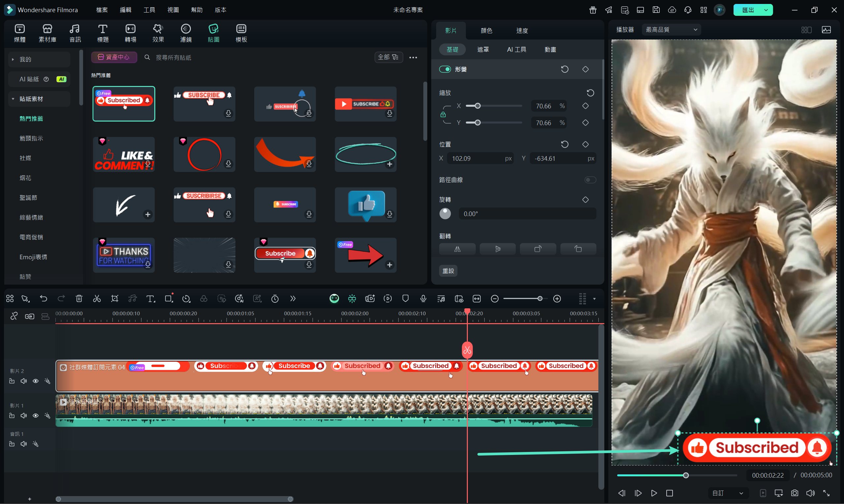Open the 轉場 transitions panel
This screenshot has height=504, width=844.
click(131, 33)
